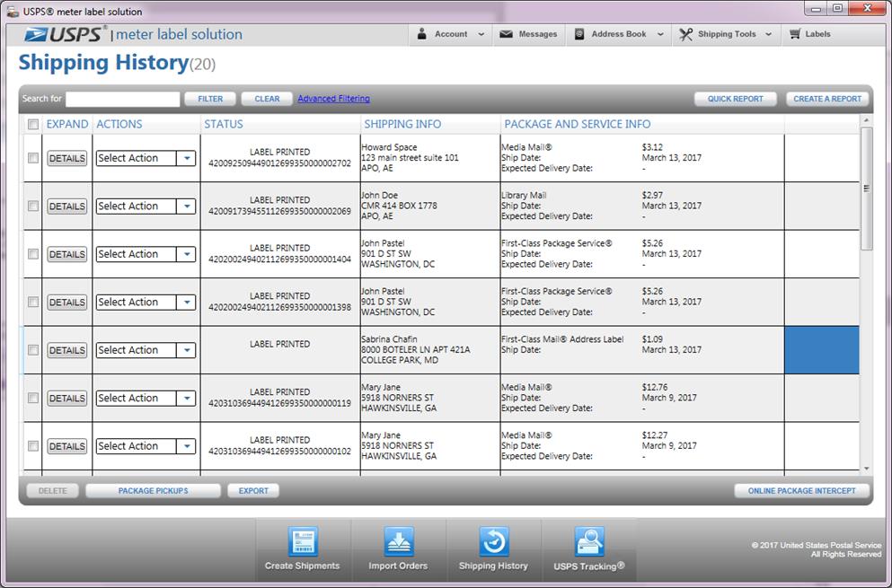Click the EXPAND column header
Screen dimensions: 892x588
(67, 124)
